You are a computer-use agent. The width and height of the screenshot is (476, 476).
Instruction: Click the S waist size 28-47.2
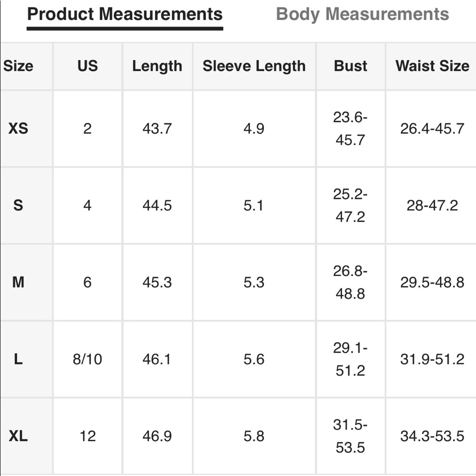tap(432, 205)
